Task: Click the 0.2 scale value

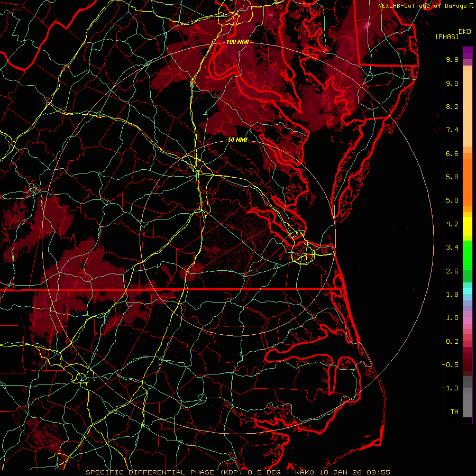Action: coord(452,342)
